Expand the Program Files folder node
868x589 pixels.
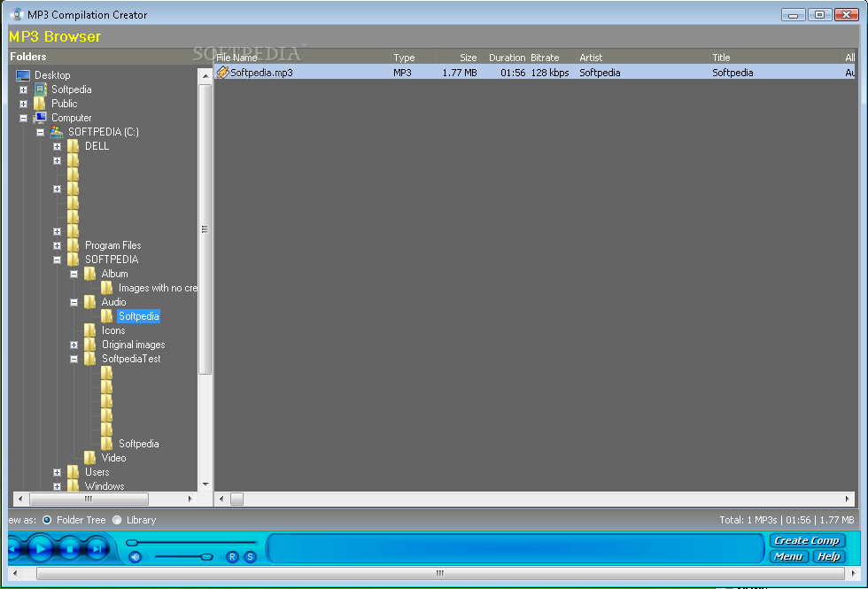click(57, 246)
